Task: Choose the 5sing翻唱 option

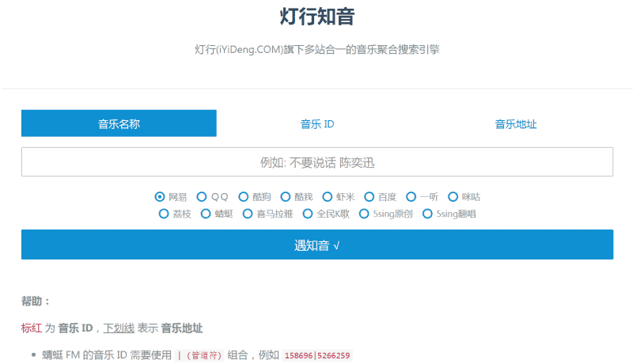Action: point(428,214)
